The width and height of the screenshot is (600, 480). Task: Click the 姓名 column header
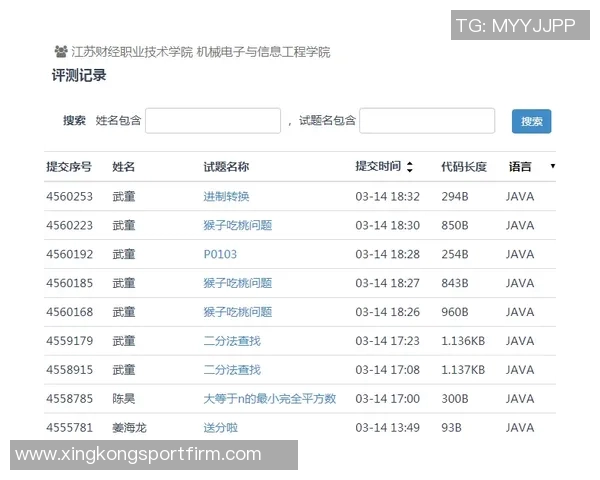pos(124,167)
